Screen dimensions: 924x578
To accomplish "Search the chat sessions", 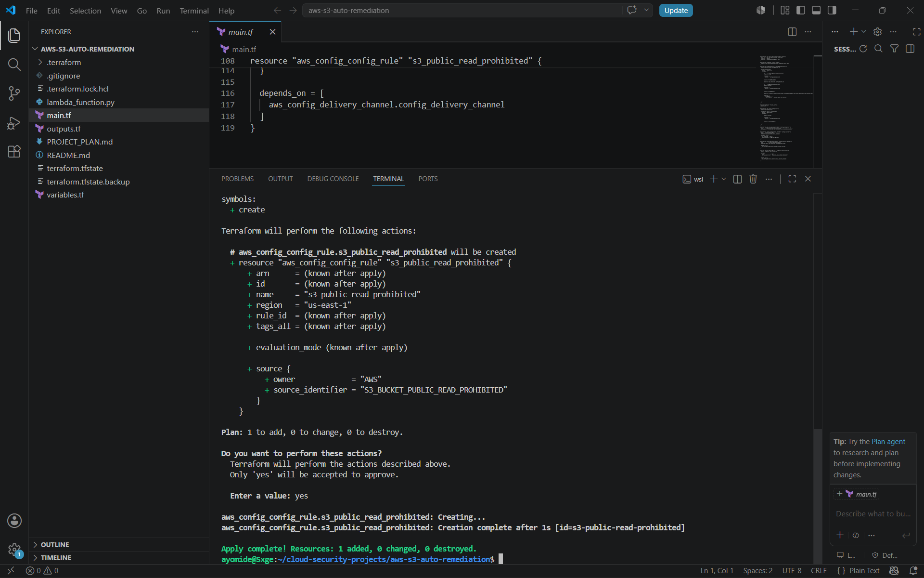I will click(x=878, y=49).
